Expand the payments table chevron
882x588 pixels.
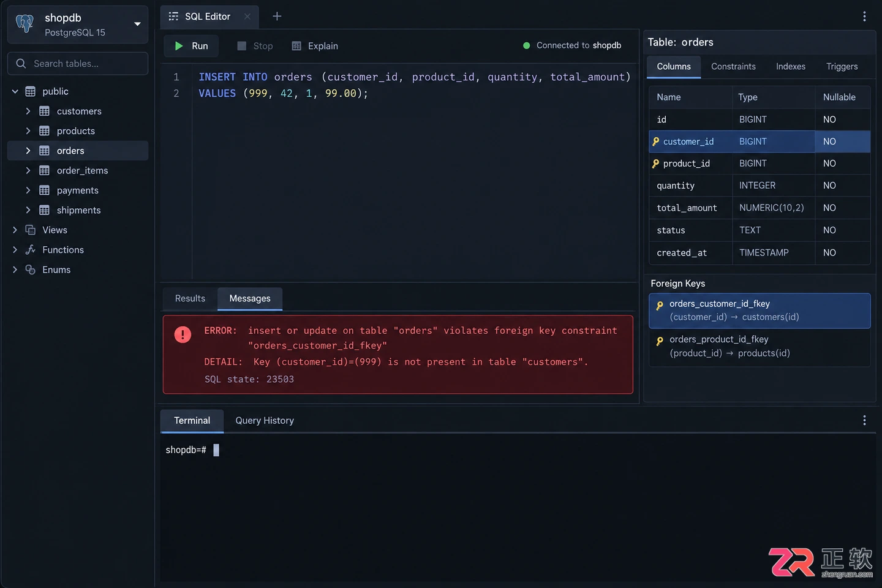point(28,190)
